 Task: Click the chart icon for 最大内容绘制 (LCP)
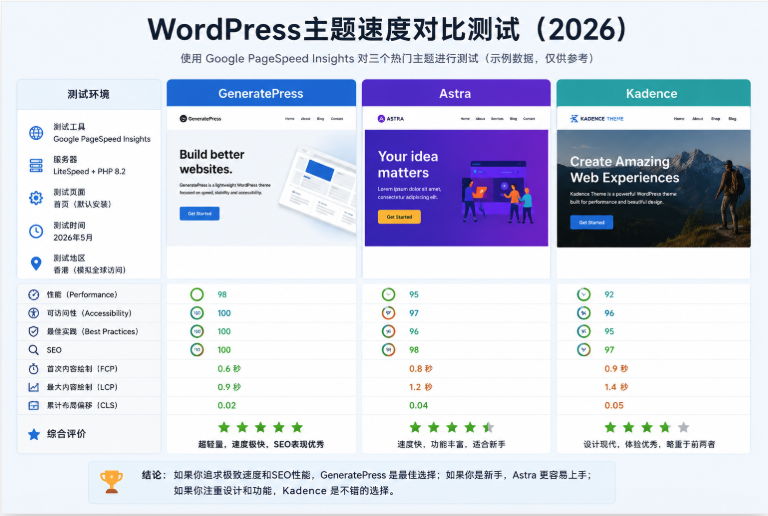coord(33,387)
